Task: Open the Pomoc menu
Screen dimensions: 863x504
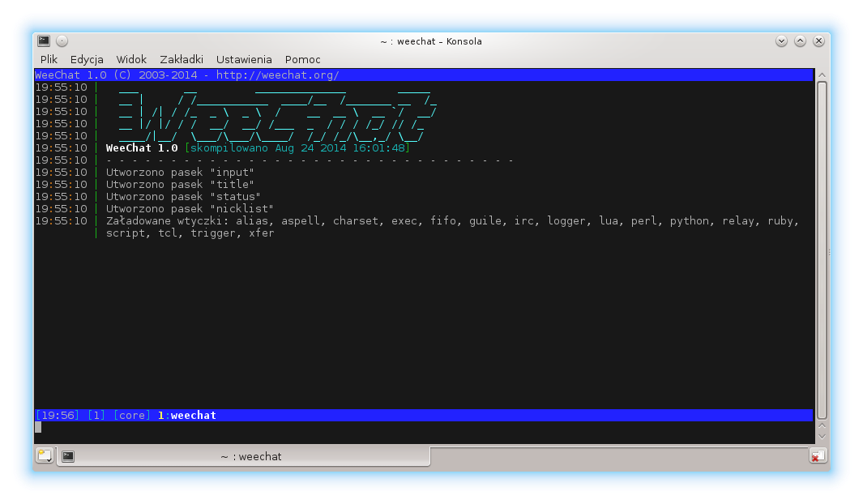Action: [303, 59]
